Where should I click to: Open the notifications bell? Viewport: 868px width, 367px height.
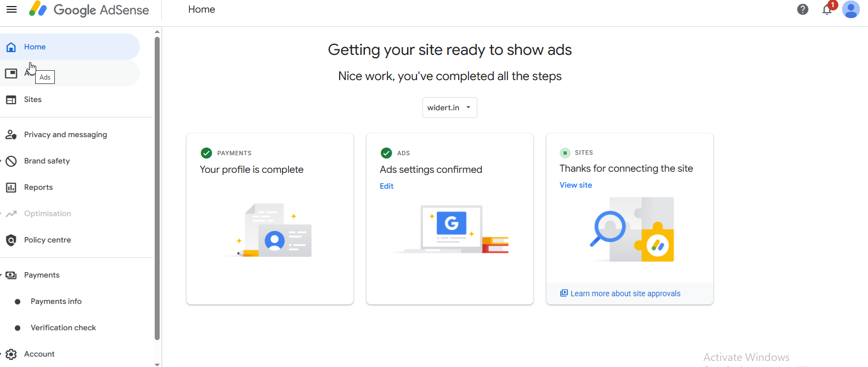[x=827, y=9]
